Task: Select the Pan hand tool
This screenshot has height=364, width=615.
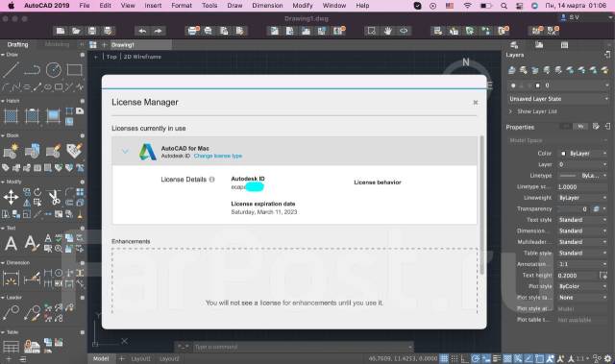Action: 387,31
